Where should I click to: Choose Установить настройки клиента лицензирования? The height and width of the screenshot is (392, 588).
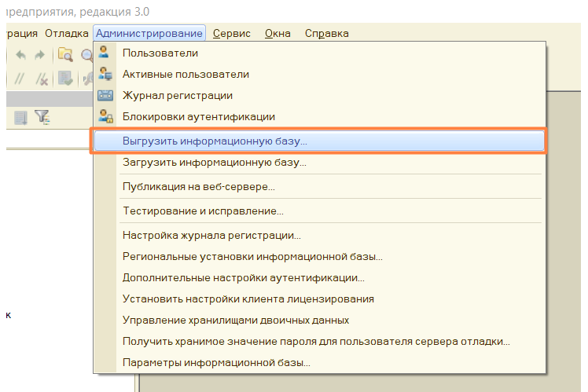pyautogui.click(x=319, y=299)
